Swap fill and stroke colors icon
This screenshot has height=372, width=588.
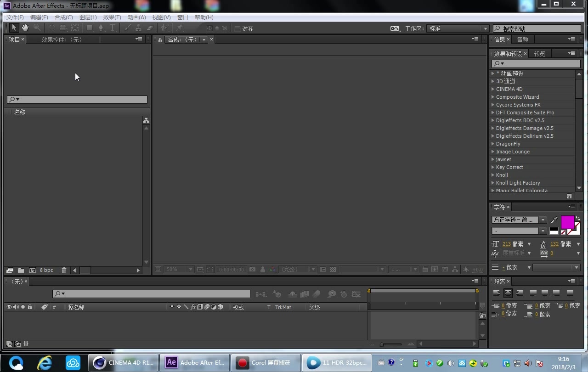pos(577,218)
